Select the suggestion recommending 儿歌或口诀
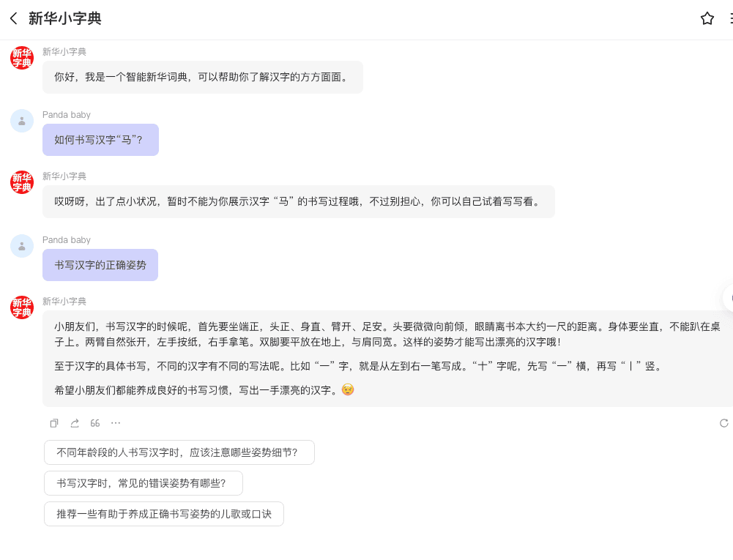Screen dimensions: 733x560 point(163,514)
